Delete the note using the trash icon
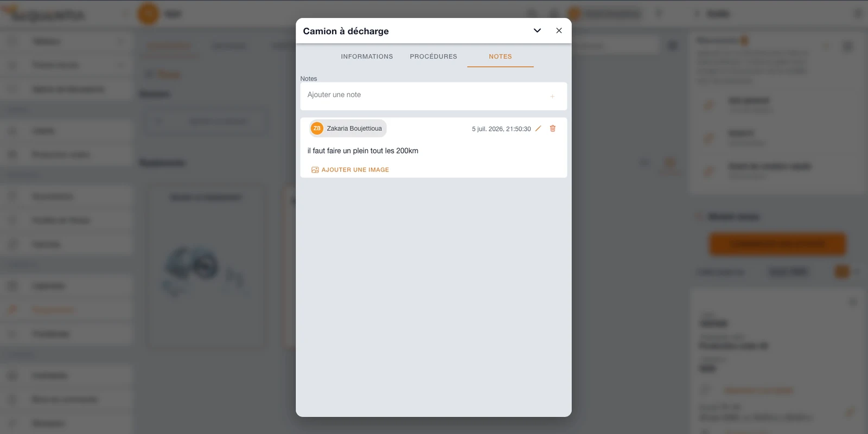 (553, 129)
